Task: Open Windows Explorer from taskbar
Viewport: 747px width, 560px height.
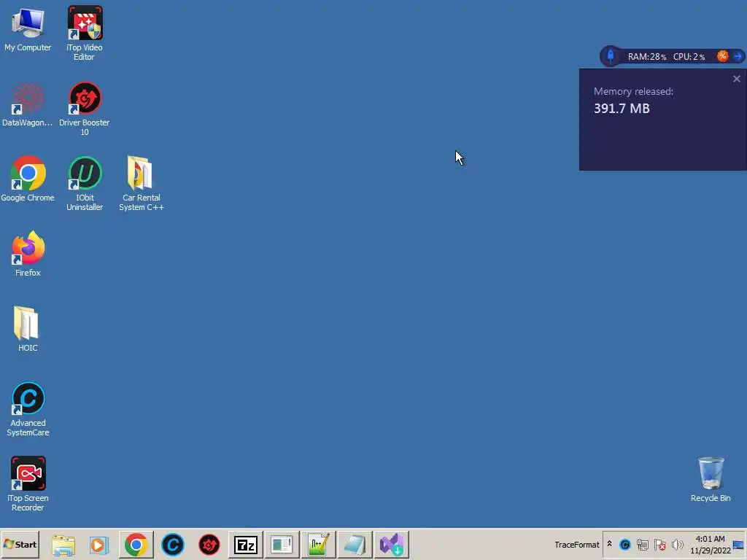Action: point(63,545)
